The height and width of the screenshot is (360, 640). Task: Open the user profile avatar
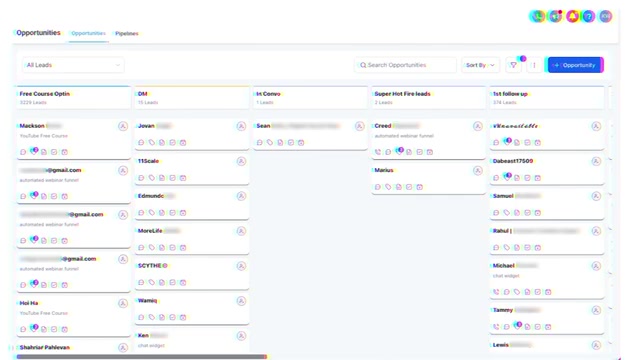point(606,16)
